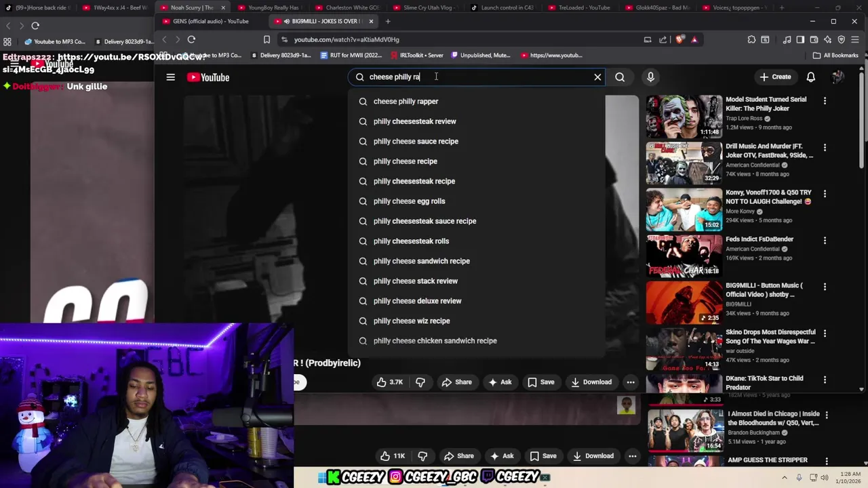This screenshot has width=868, height=488.
Task: Open the notifications bell
Action: pyautogui.click(x=811, y=77)
